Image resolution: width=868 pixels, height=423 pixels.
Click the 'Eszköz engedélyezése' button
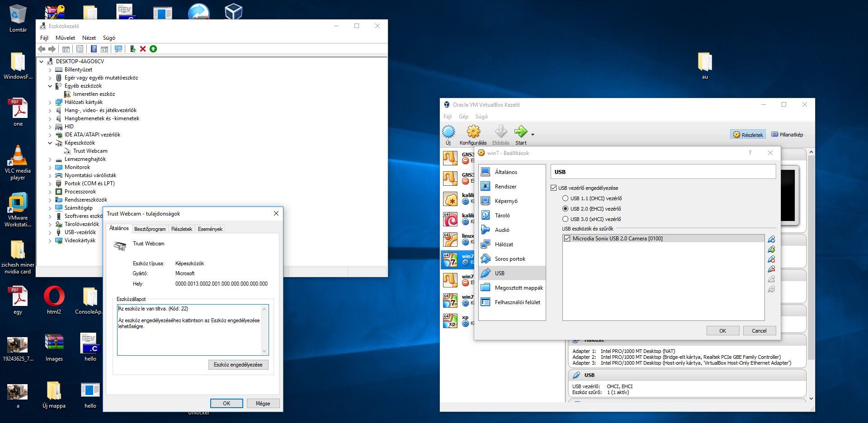[238, 365]
